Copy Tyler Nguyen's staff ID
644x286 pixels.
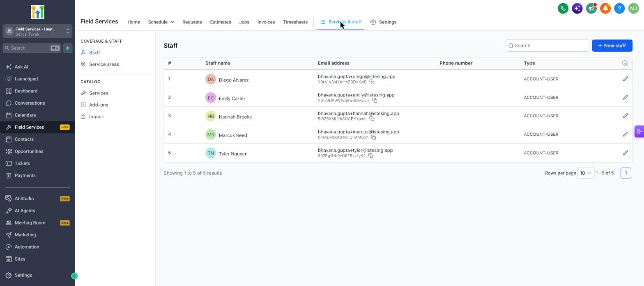pos(370,156)
